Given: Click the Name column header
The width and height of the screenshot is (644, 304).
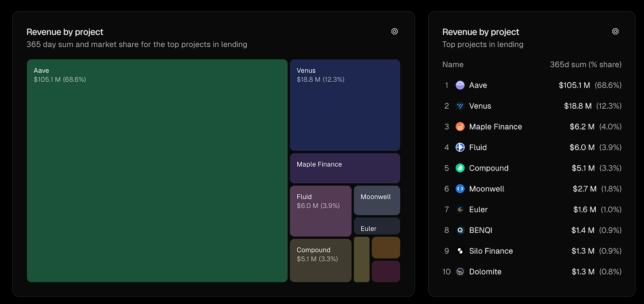Looking at the screenshot, I should (453, 65).
